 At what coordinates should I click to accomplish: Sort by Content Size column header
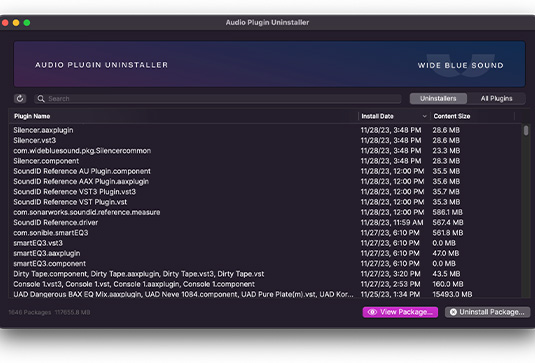452,116
